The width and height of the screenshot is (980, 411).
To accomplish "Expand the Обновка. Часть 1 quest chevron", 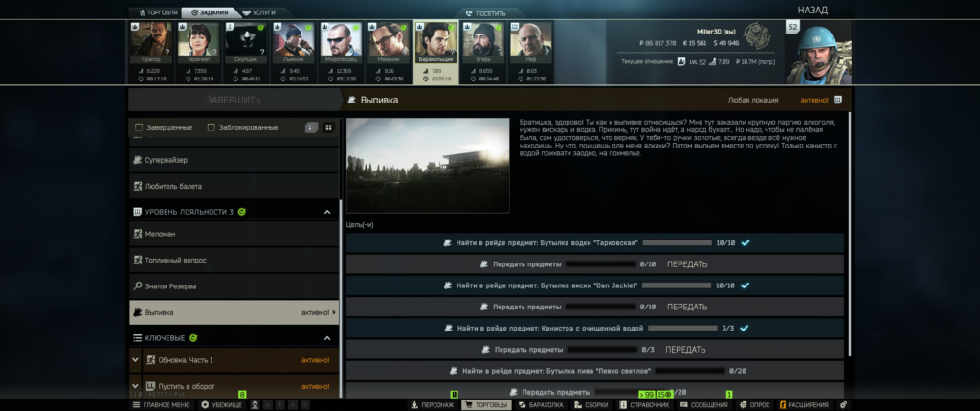I will tap(136, 359).
